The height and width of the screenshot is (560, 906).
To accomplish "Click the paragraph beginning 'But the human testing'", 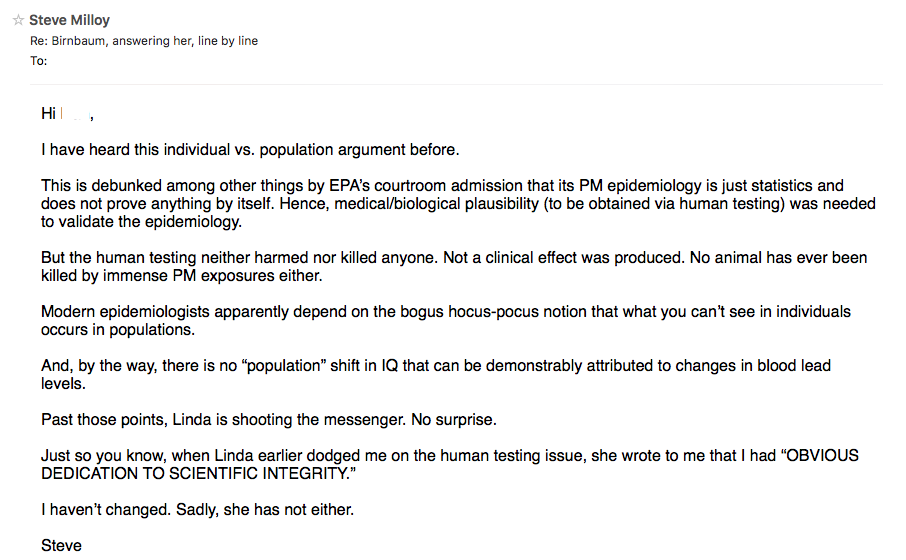I will click(454, 266).
